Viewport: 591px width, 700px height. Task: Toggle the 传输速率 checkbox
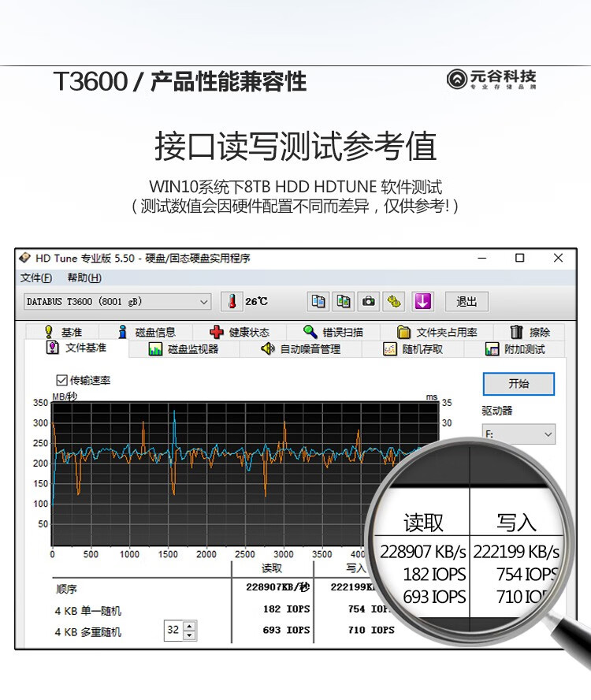pyautogui.click(x=61, y=381)
